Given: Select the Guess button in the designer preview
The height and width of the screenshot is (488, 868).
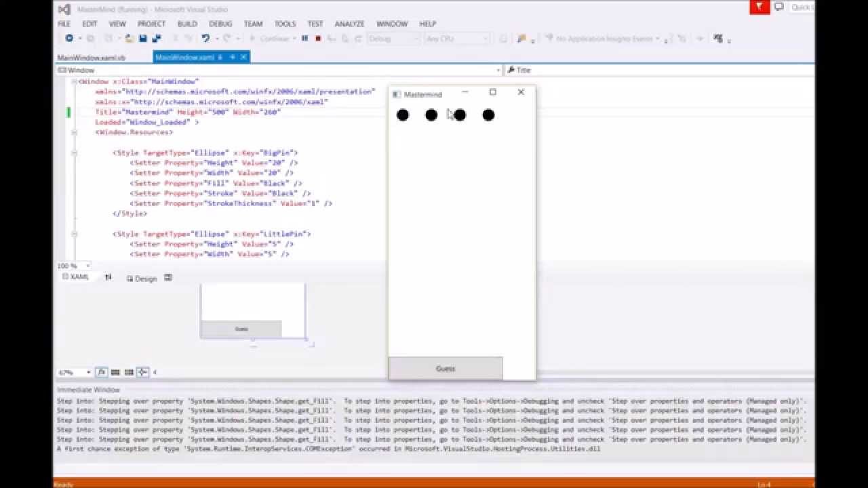Looking at the screenshot, I should coord(241,329).
